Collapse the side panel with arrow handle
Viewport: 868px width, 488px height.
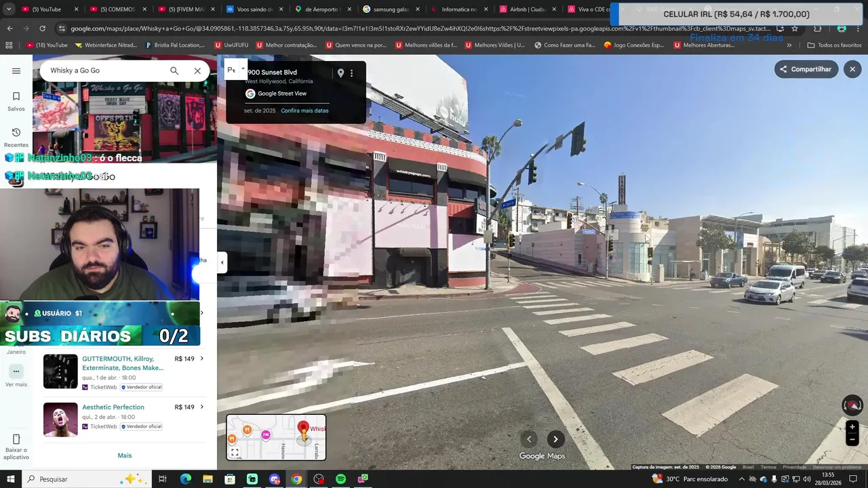[222, 262]
